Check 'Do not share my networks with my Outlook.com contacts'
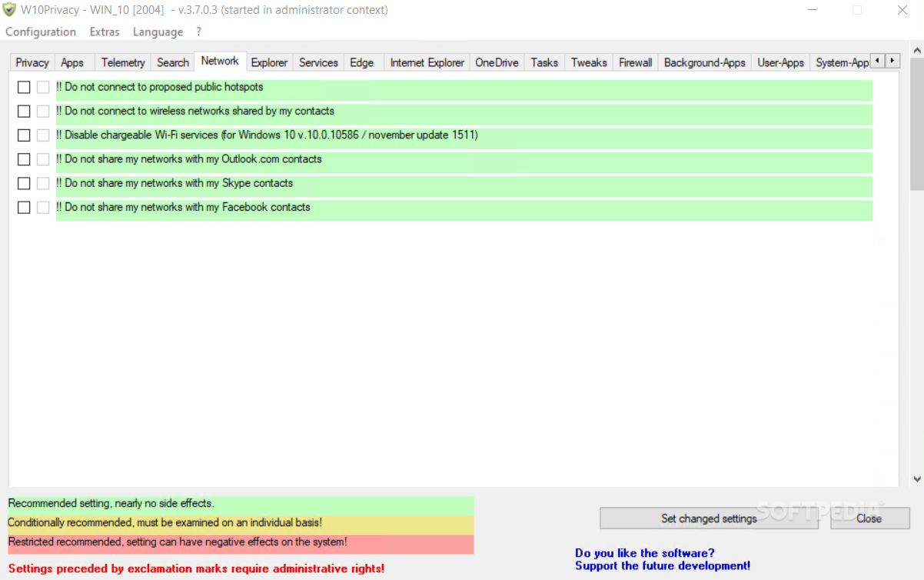 (x=23, y=159)
